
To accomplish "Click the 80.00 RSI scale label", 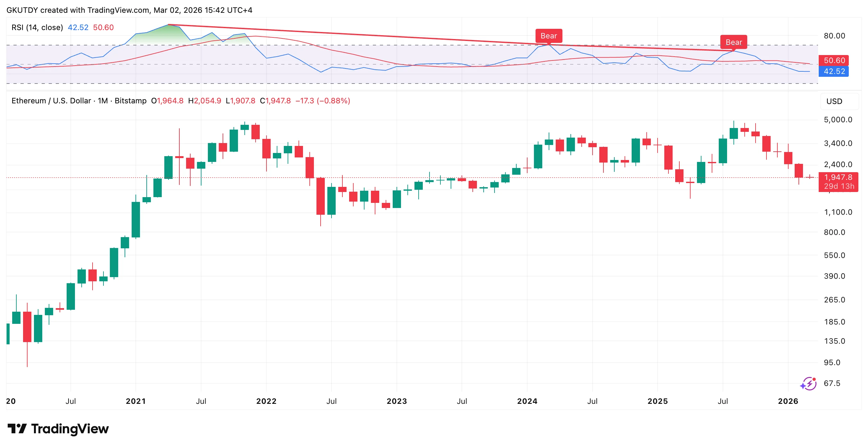I will tap(834, 36).
